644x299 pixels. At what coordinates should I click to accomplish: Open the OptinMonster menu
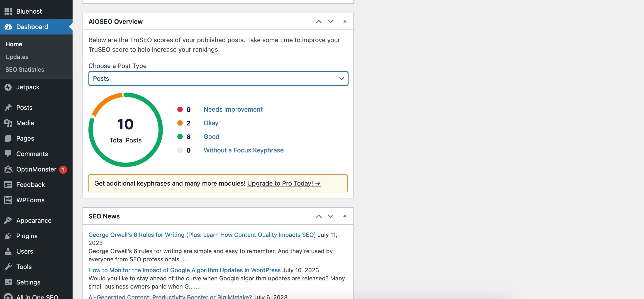click(x=36, y=169)
